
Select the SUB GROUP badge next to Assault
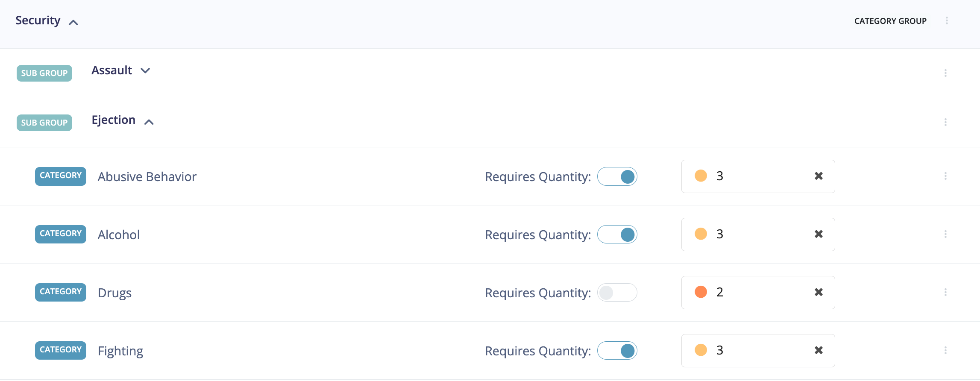44,73
